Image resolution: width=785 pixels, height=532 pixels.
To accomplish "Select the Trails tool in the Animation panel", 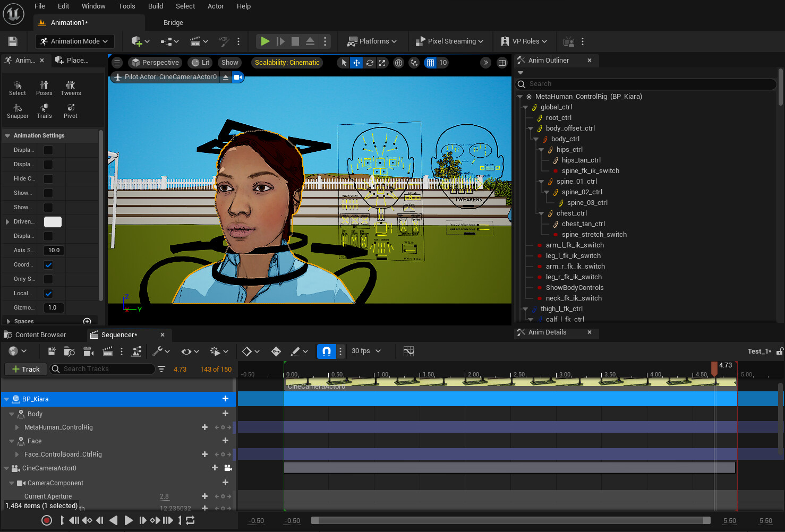I will [x=44, y=110].
